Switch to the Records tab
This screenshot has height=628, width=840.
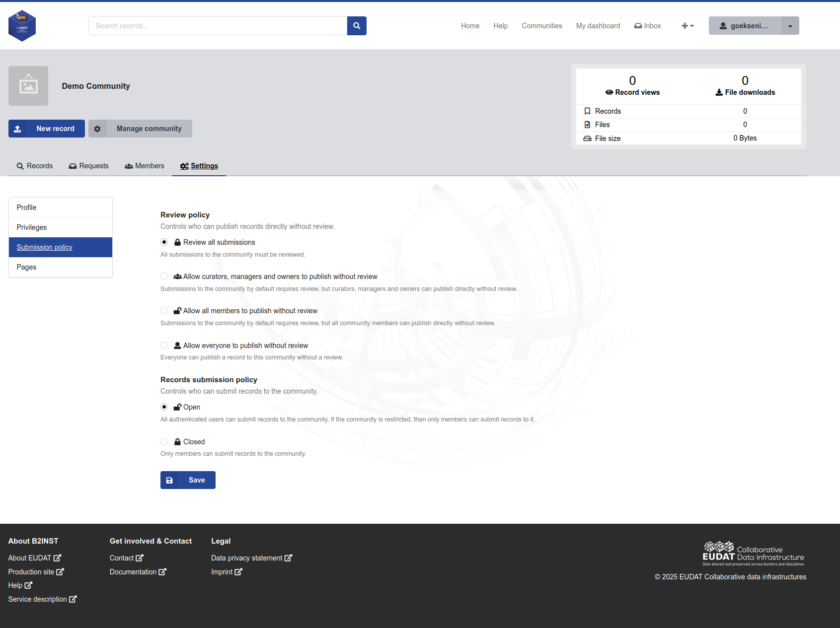[35, 166]
